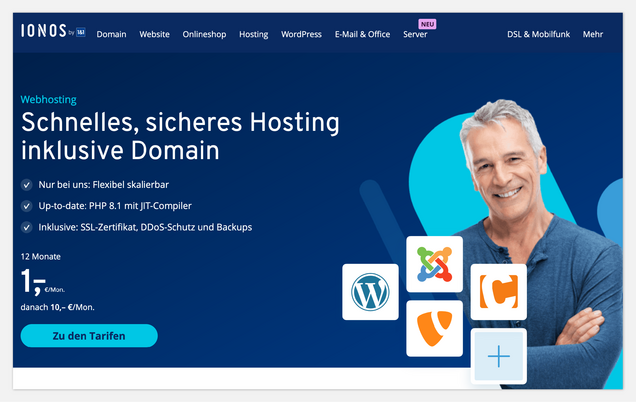Click the Contao logo tile
This screenshot has width=636, height=402.
click(x=498, y=292)
